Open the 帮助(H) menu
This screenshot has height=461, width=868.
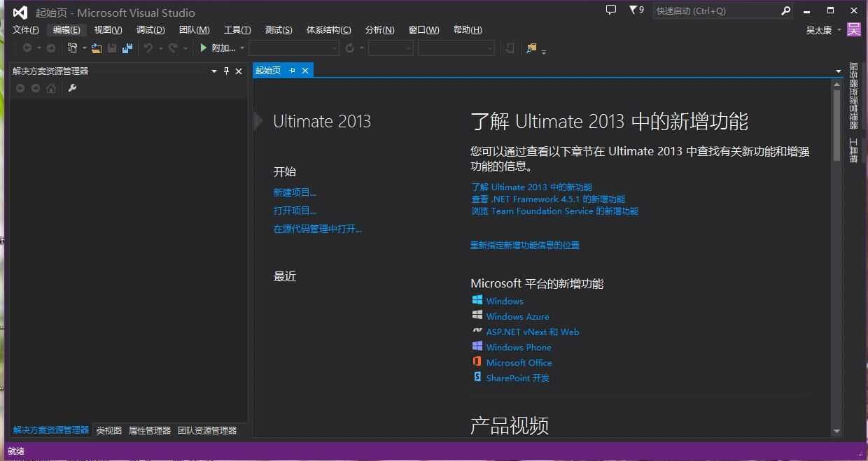[468, 30]
